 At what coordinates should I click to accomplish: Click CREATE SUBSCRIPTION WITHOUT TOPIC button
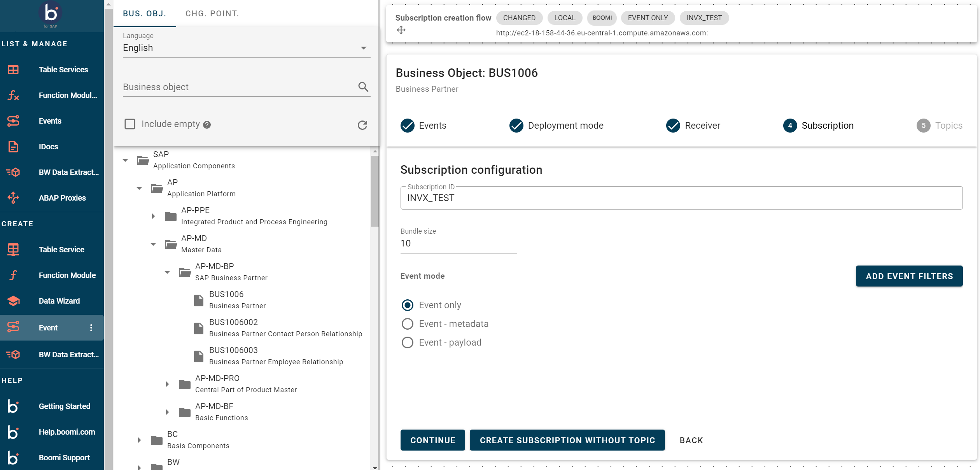click(567, 440)
